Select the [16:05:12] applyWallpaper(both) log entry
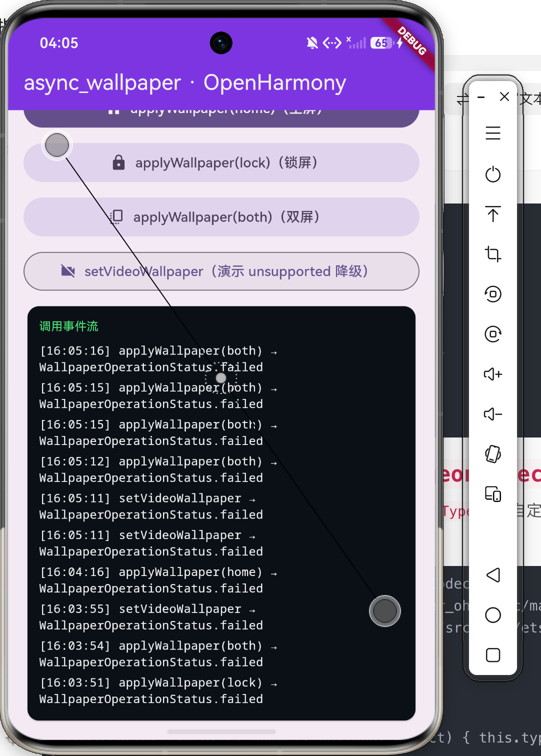Screen dimensions: 541x756 [158, 469]
